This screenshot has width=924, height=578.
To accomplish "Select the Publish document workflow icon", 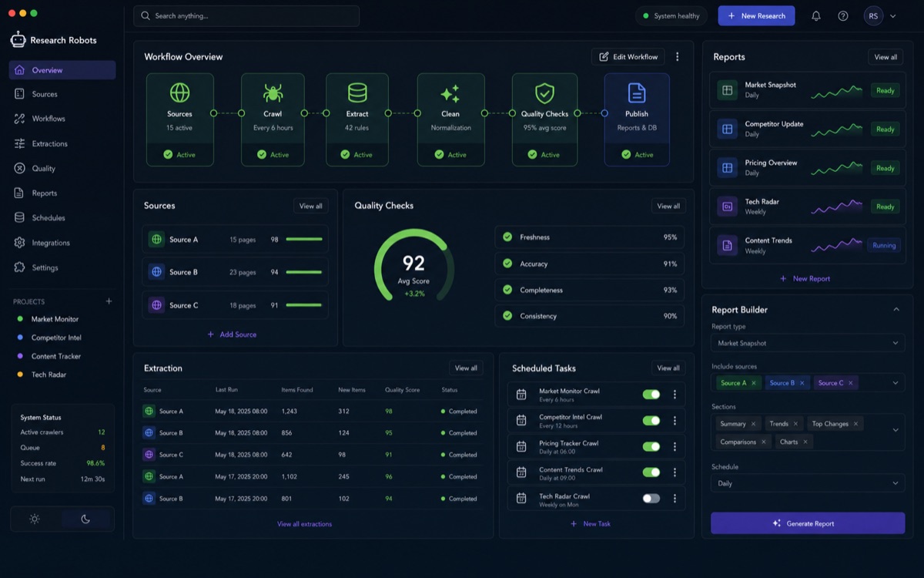I will pyautogui.click(x=637, y=93).
